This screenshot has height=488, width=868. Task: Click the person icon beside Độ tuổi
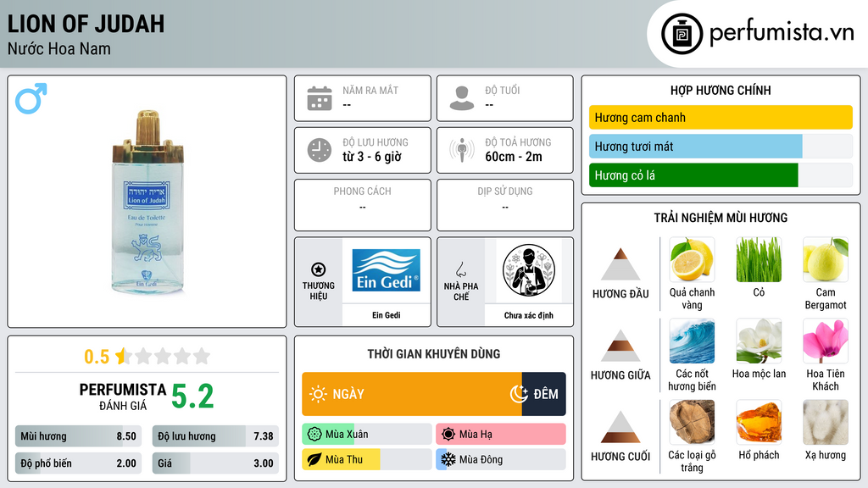462,98
